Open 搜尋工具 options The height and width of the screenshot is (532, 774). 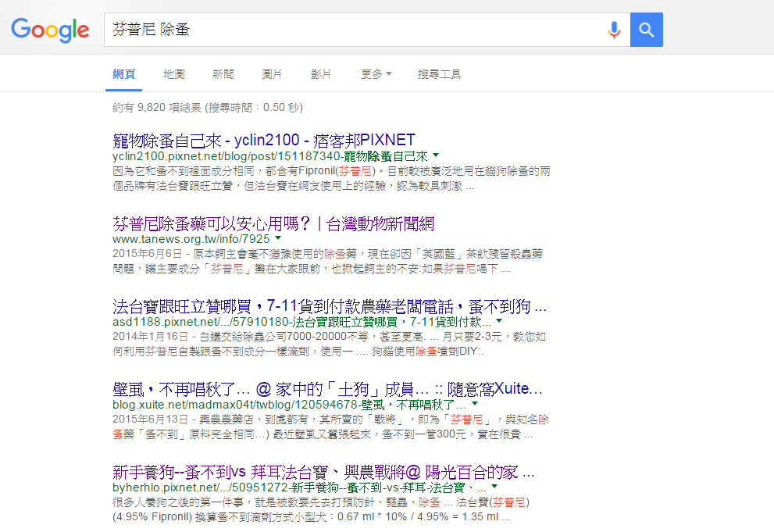point(439,74)
